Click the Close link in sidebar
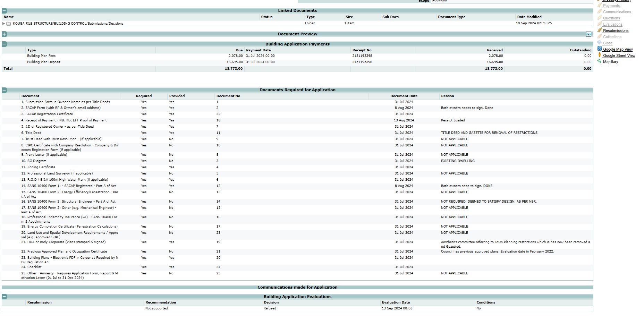Viewport: 644px width, 316px height. (608, 43)
